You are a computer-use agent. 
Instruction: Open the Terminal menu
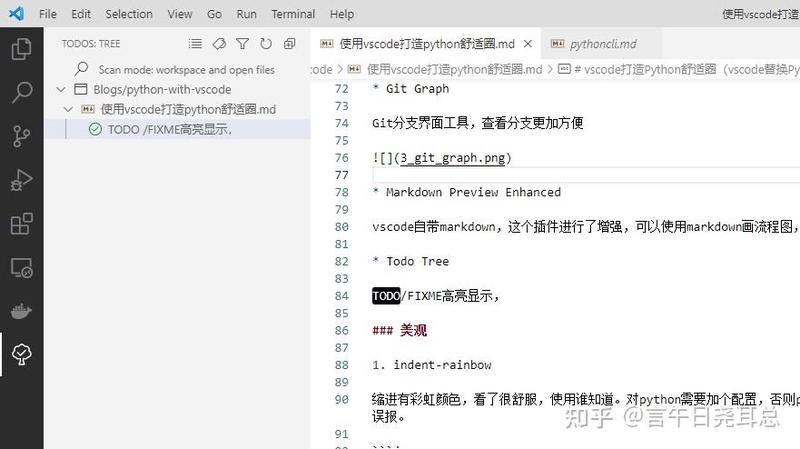pyautogui.click(x=293, y=14)
